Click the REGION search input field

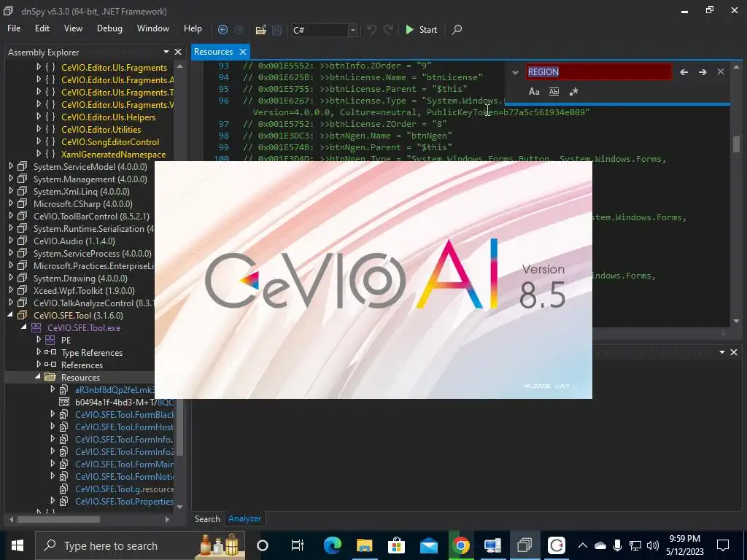tap(599, 72)
